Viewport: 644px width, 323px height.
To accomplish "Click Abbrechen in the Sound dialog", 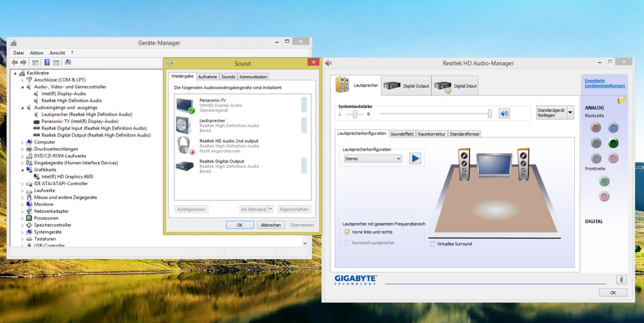I will click(271, 225).
